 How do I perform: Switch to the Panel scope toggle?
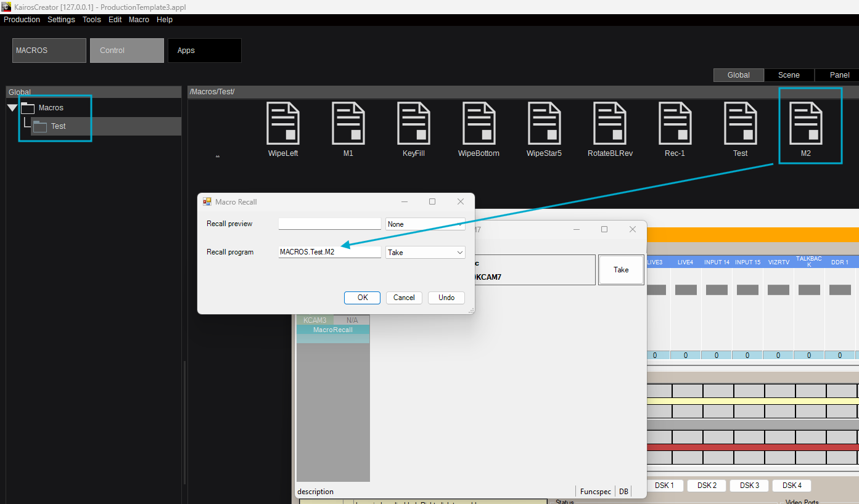pos(839,75)
